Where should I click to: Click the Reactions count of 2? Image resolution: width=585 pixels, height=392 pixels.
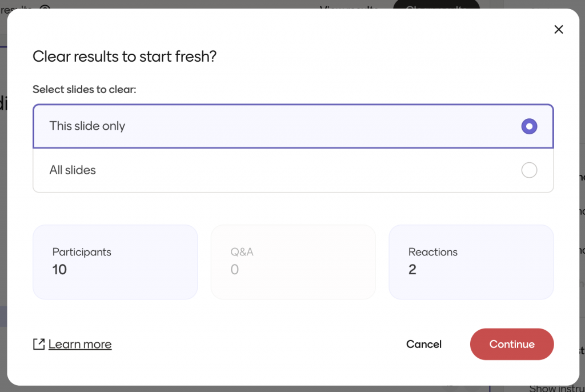[412, 270]
